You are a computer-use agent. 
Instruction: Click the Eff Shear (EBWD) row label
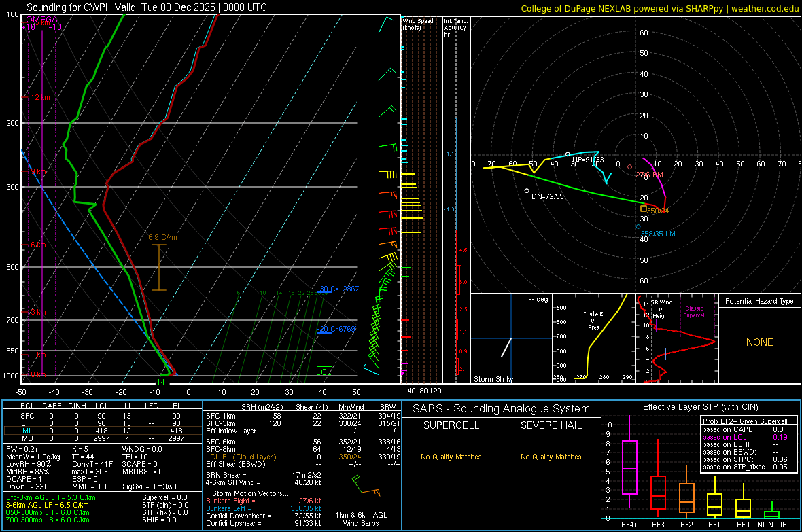(235, 465)
